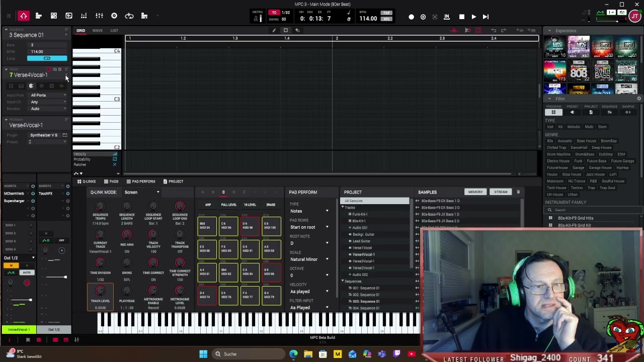Open the sample edit mode icon
The height and width of the screenshot is (362, 644).
click(69, 16)
